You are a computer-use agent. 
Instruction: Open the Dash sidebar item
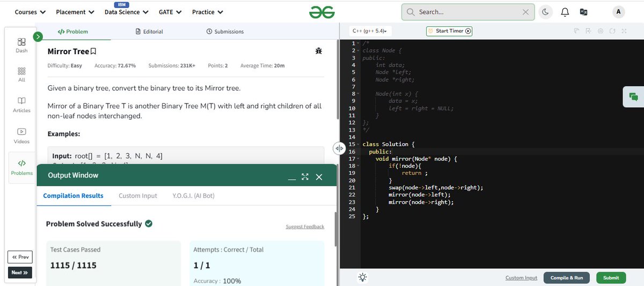21,45
